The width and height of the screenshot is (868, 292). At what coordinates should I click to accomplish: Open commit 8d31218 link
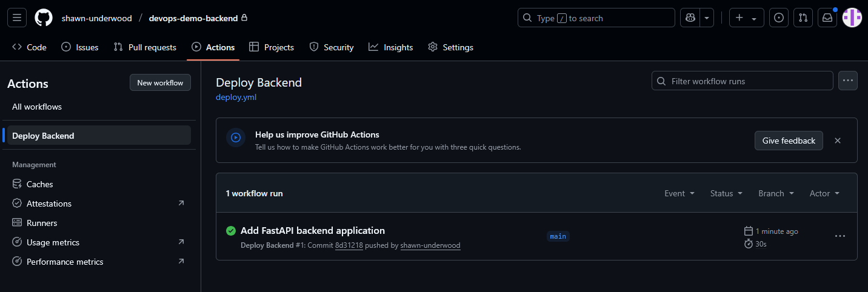pos(349,245)
